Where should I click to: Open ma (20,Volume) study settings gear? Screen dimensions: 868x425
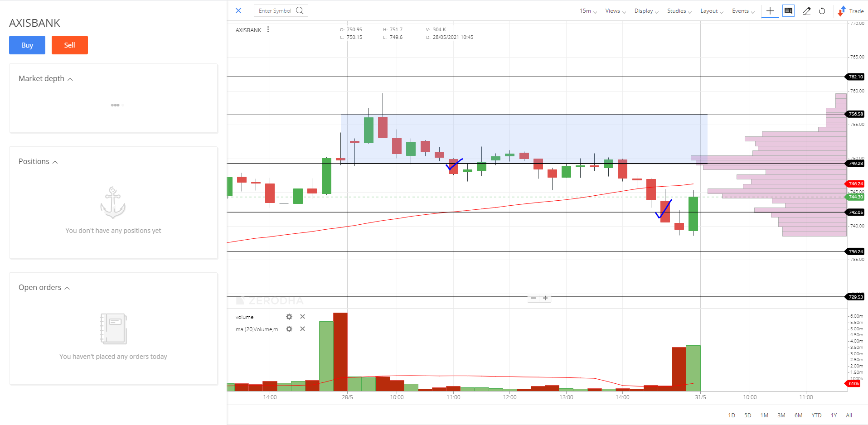pos(289,329)
